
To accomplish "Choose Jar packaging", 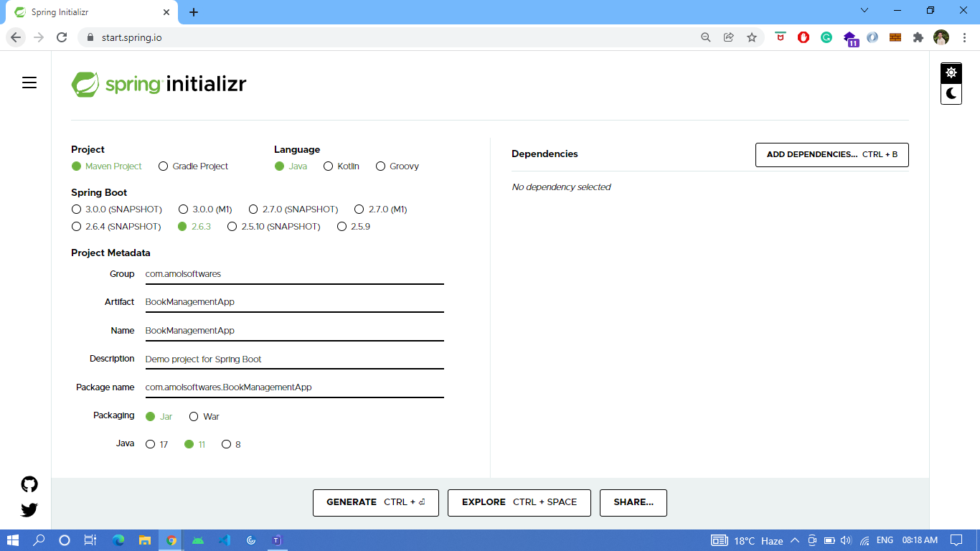I will [x=159, y=417].
